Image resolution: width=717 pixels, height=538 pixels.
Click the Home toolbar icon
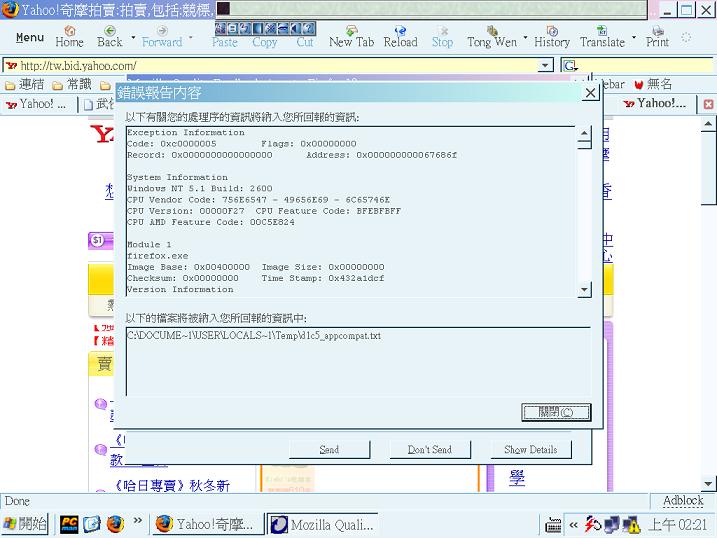coord(69,37)
